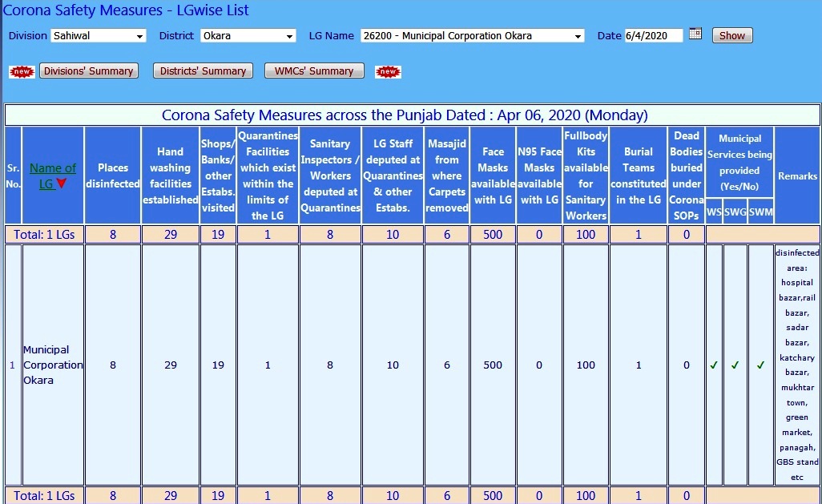Select Okara row's Fullbody Kits value 100
Image resolution: width=822 pixels, height=504 pixels.
click(586, 365)
